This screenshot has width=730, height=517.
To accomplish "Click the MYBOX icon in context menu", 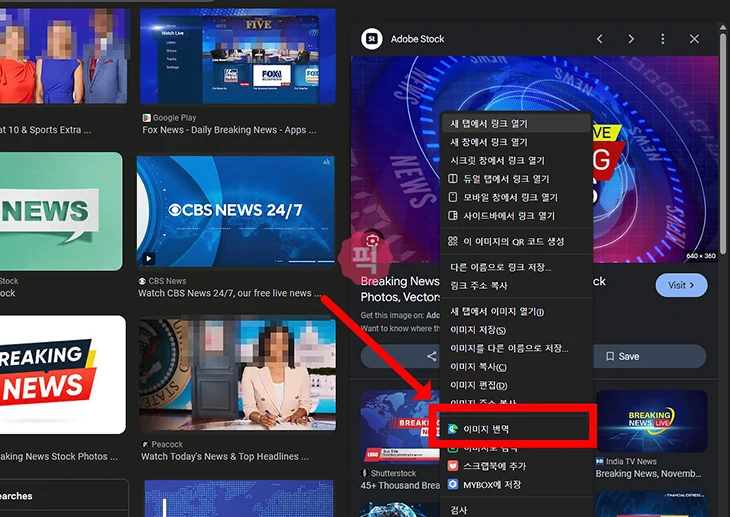I will [453, 484].
